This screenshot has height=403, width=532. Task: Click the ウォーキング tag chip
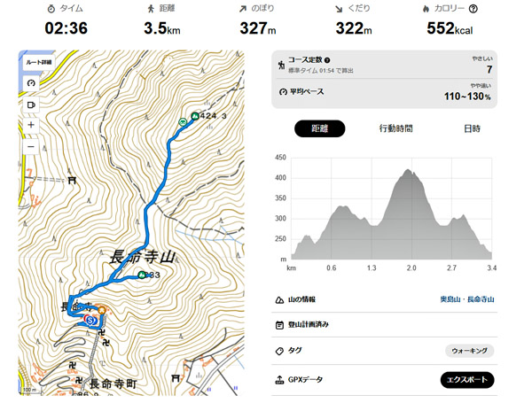[469, 351]
